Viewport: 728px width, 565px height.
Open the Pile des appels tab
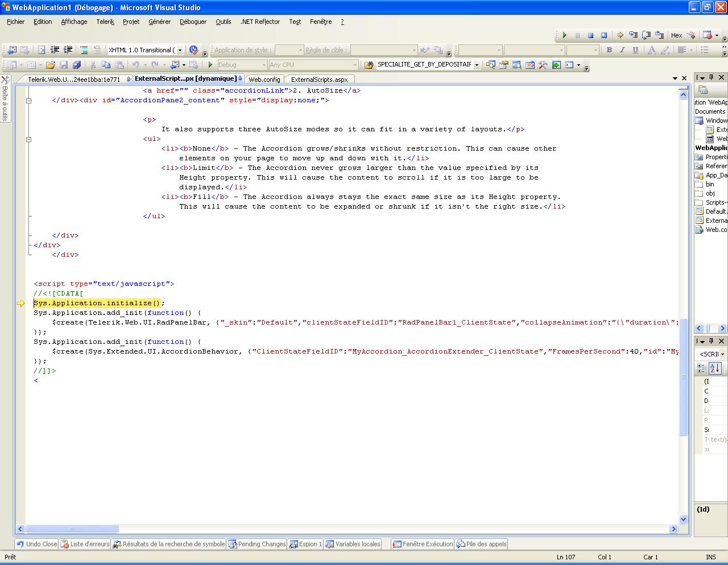click(x=481, y=544)
